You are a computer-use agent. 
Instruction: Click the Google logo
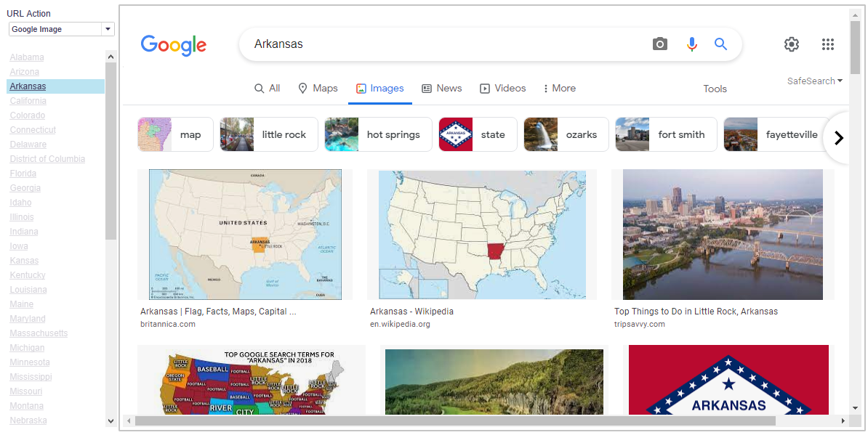click(x=173, y=45)
